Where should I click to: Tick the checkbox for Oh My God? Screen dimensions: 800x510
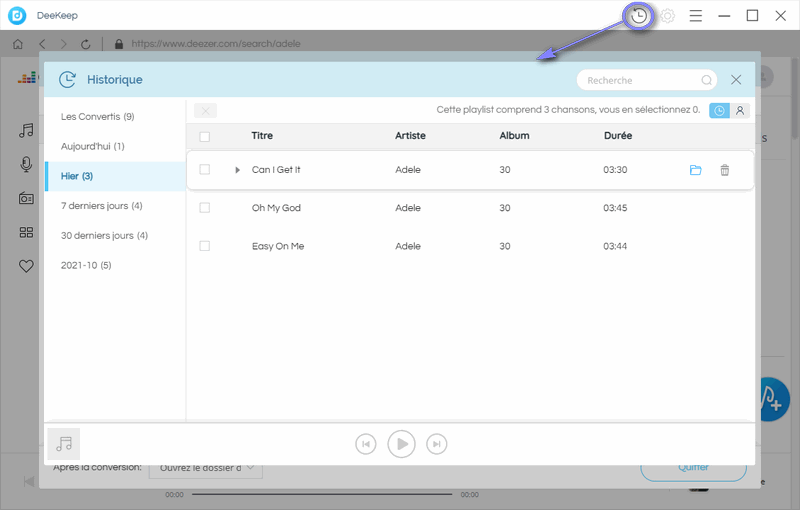pyautogui.click(x=205, y=208)
